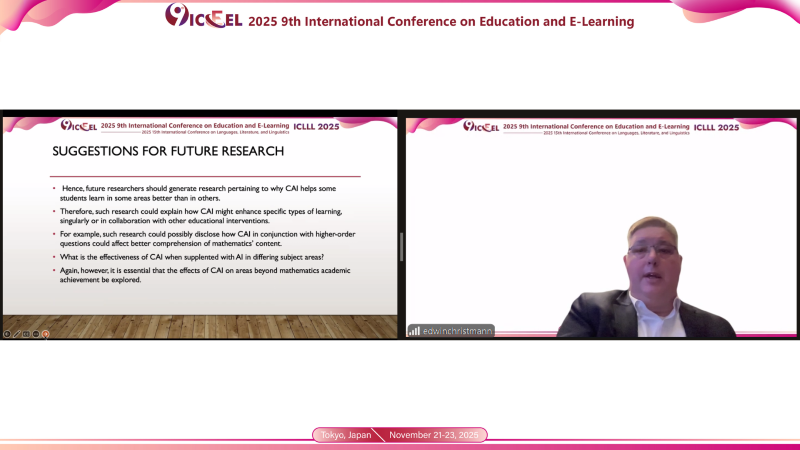The height and width of the screenshot is (450, 800).
Task: Click the November 21-23, 2025 date badge
Action: click(x=437, y=435)
